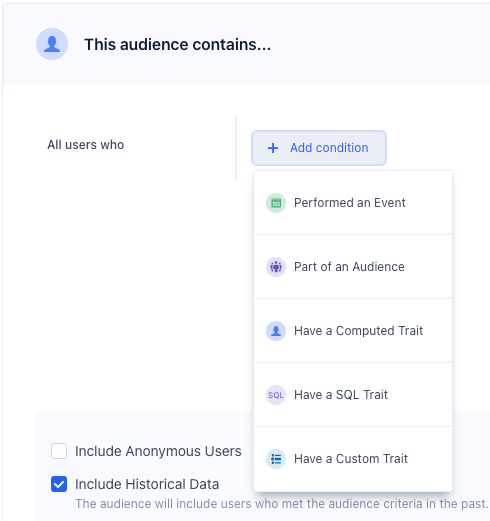
Task: Pick Have a SQL Trait
Action: click(x=353, y=395)
